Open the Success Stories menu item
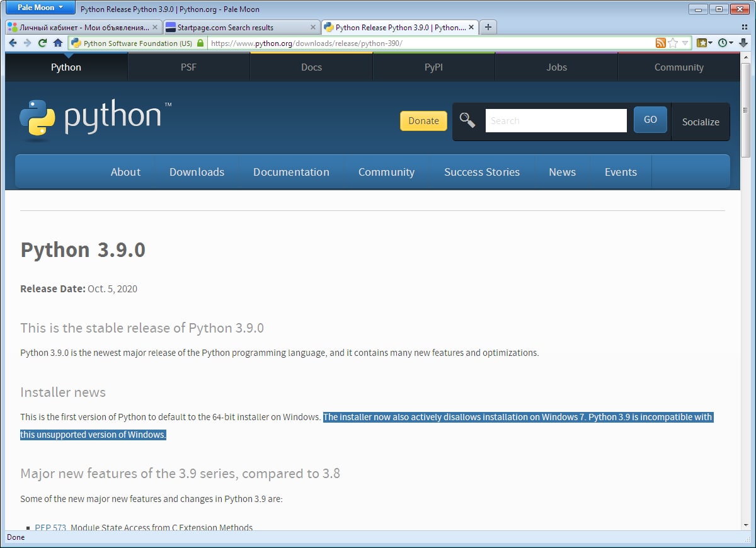Image resolution: width=756 pixels, height=548 pixels. coord(482,172)
